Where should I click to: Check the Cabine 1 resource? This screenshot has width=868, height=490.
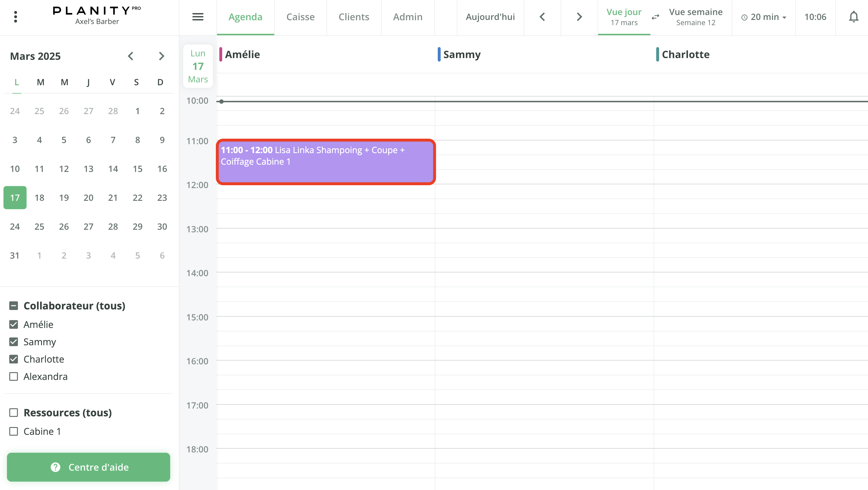point(14,431)
